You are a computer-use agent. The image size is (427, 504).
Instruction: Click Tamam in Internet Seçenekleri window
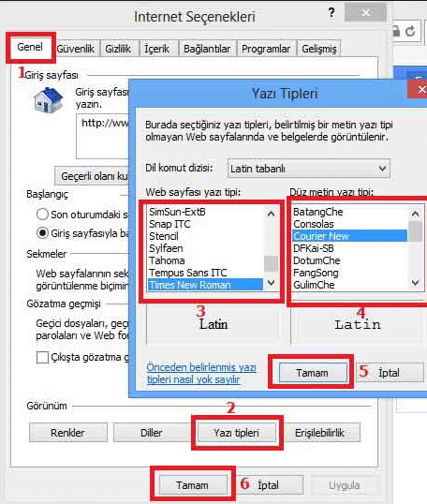(192, 485)
